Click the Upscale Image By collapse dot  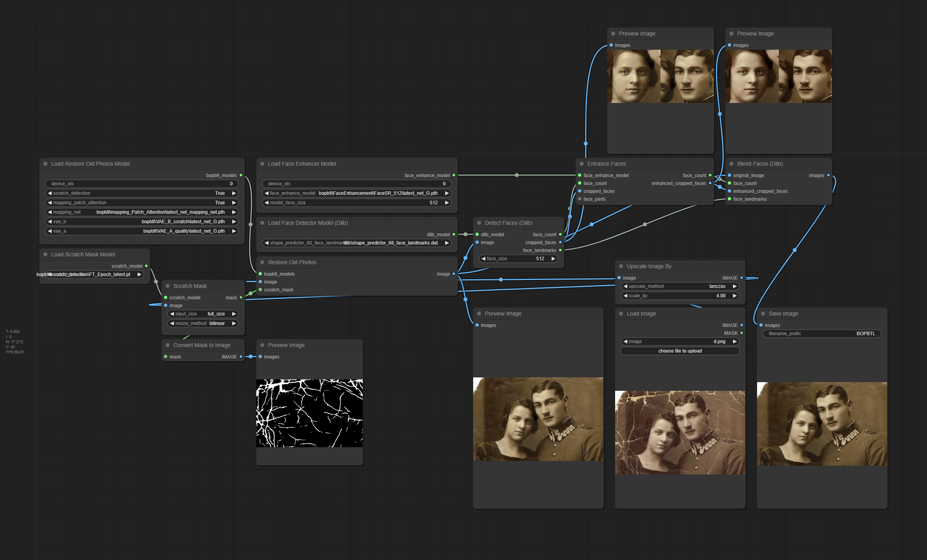(x=621, y=266)
